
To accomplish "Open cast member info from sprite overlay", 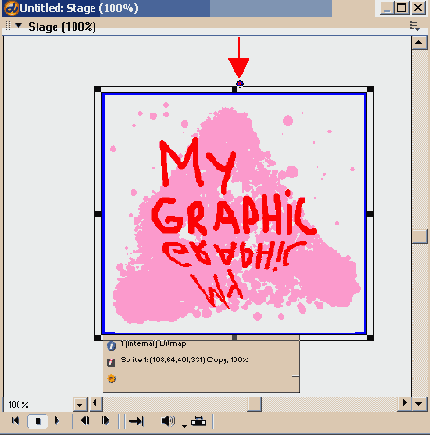I will point(112,346).
